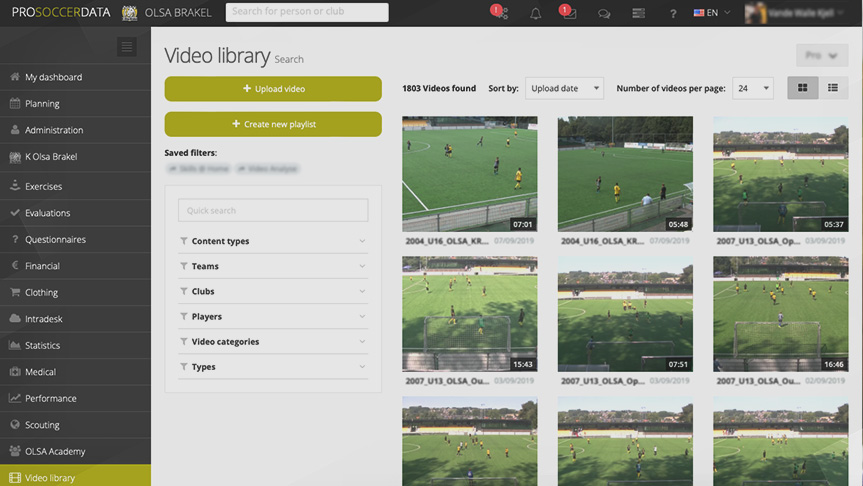Collapse the sidebar with hamburger icon
Viewport: 863px width, 486px height.
pyautogui.click(x=126, y=47)
